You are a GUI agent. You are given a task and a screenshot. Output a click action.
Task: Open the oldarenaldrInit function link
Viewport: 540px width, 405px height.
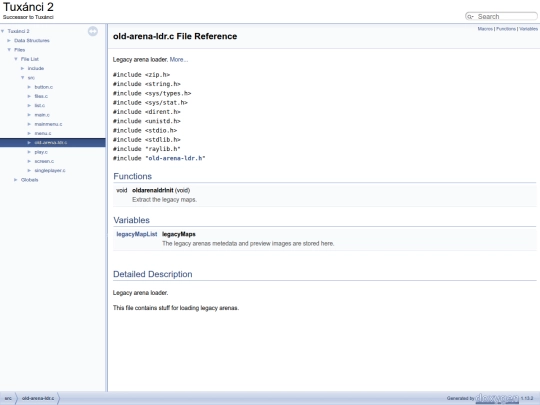153,190
